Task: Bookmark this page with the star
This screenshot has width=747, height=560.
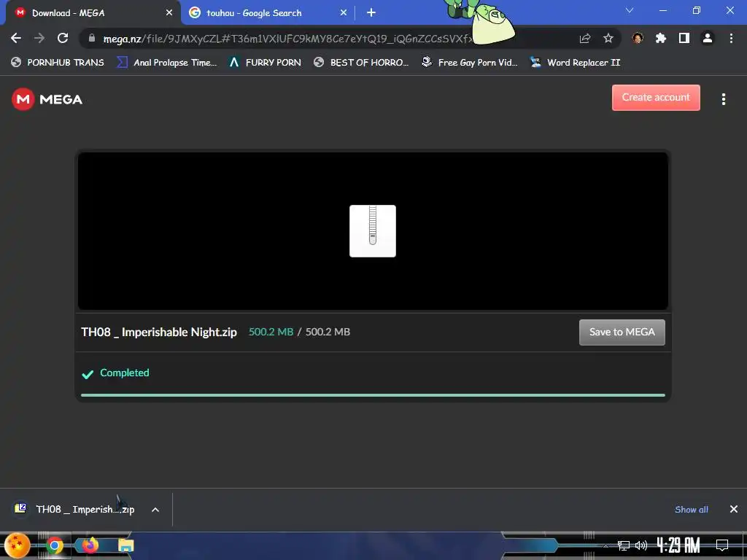Action: coord(608,38)
